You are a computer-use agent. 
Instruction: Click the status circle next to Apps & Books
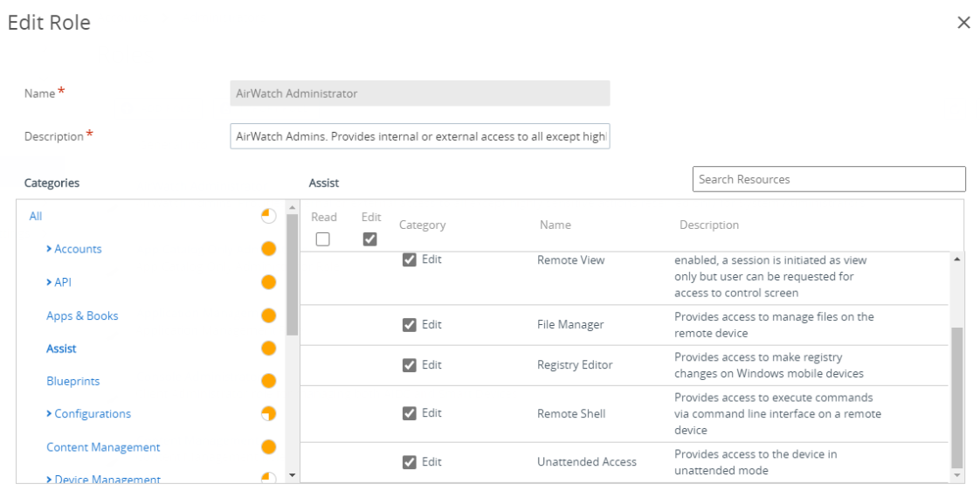pos(268,315)
